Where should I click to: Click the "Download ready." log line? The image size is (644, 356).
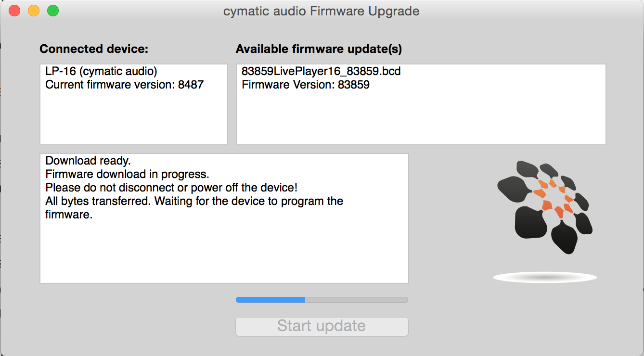[x=88, y=161]
